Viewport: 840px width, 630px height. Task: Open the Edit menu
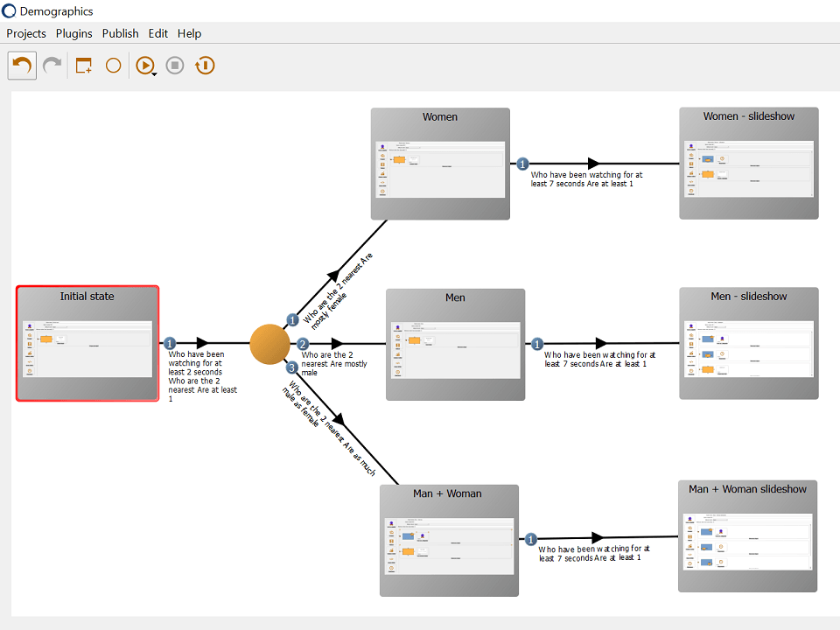tap(157, 33)
